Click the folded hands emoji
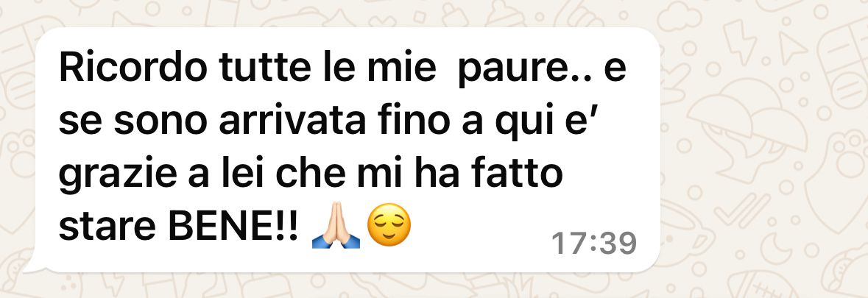The width and height of the screenshot is (868, 298). coord(336,226)
